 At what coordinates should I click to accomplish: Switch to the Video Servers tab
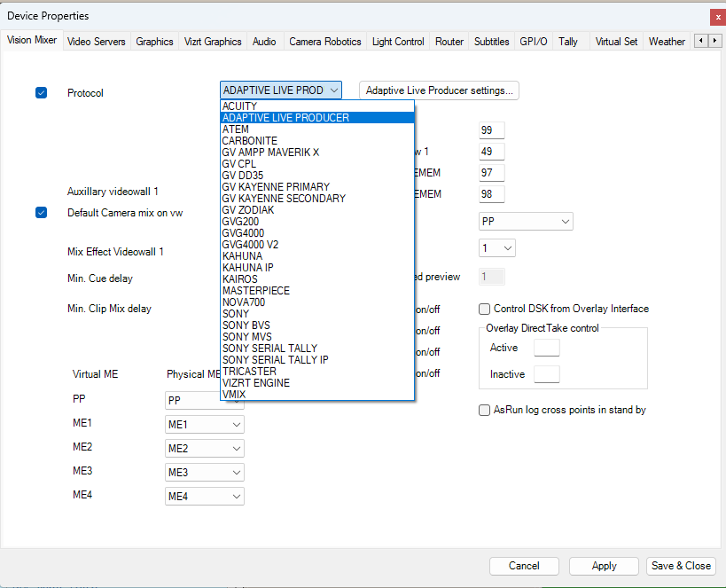point(97,42)
